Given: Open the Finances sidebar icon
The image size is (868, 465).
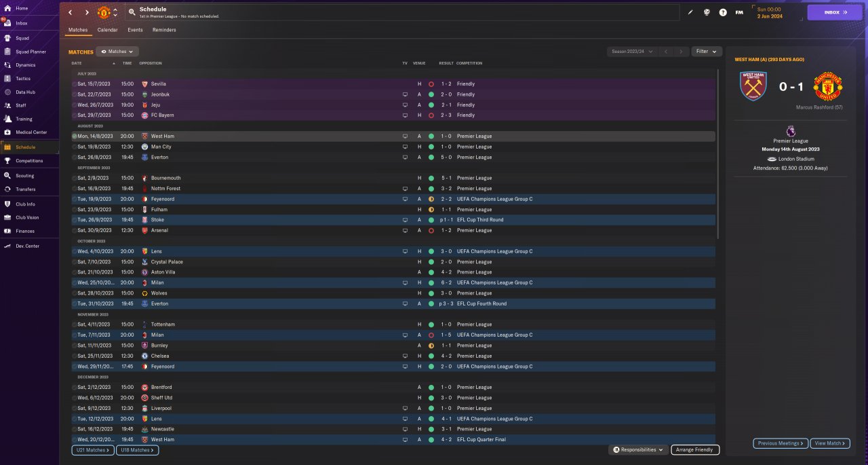Looking at the screenshot, I should click(x=7, y=231).
